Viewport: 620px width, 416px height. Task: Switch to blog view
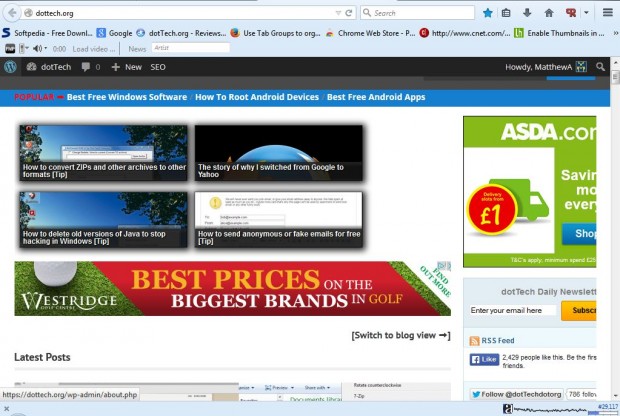coord(401,335)
